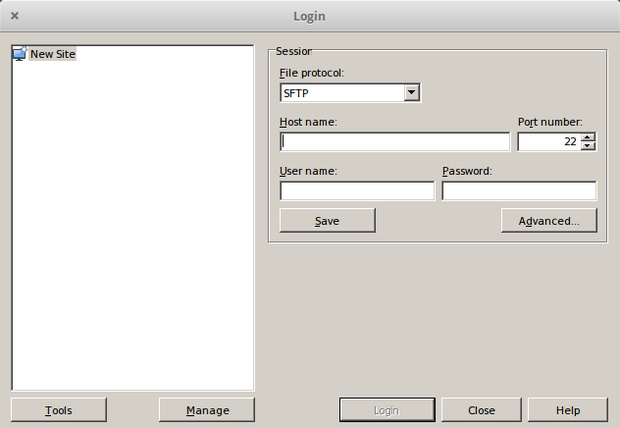Expand the File protocol dropdown arrow
The height and width of the screenshot is (428, 620).
[411, 93]
